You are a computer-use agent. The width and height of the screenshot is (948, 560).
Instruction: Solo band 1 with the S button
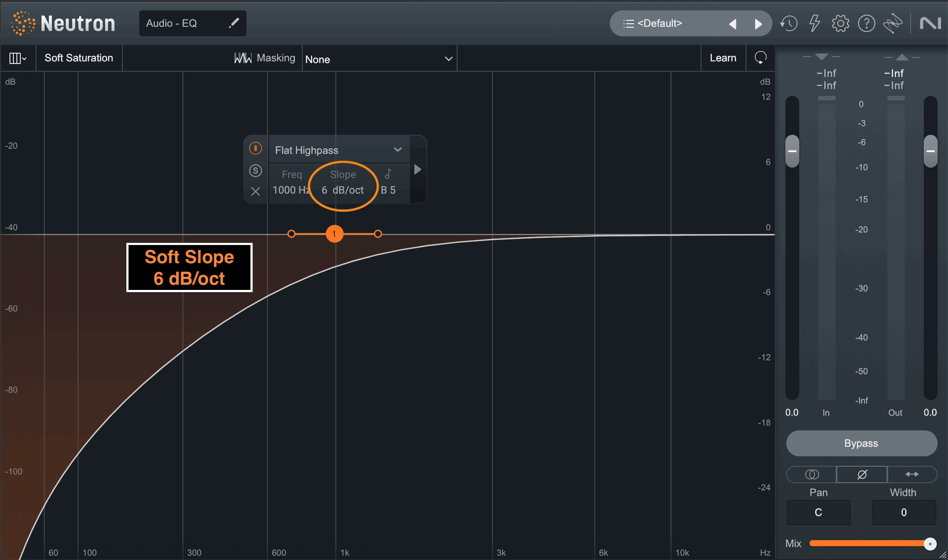click(x=256, y=171)
